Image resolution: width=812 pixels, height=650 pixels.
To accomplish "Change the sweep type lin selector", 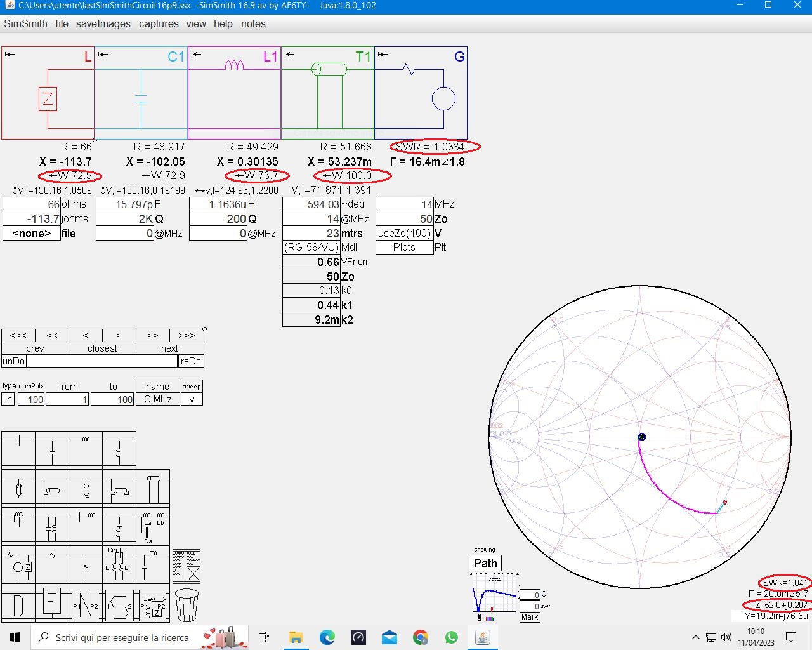I will (8, 399).
